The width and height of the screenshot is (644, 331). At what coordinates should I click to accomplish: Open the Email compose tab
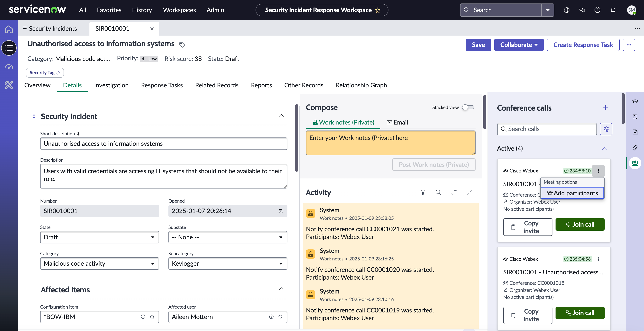pyautogui.click(x=397, y=122)
